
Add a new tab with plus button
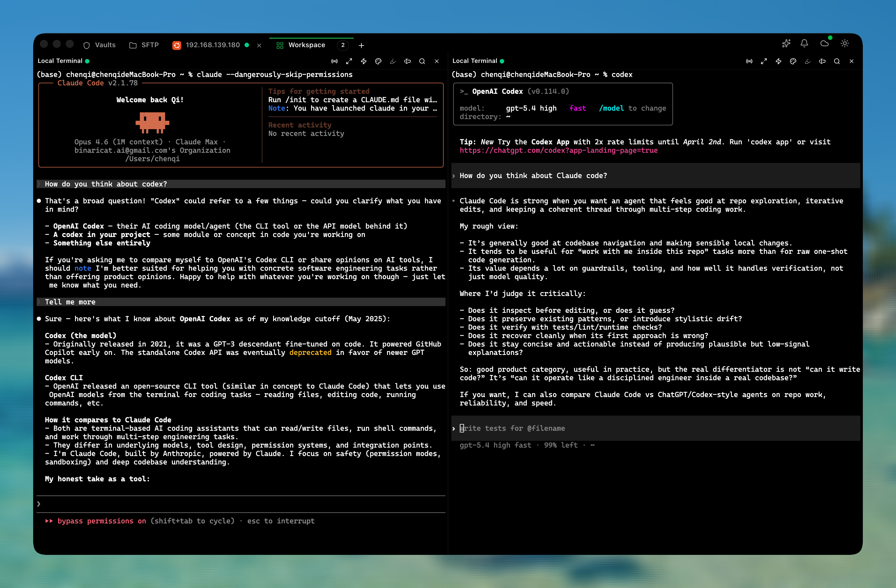[x=361, y=45]
